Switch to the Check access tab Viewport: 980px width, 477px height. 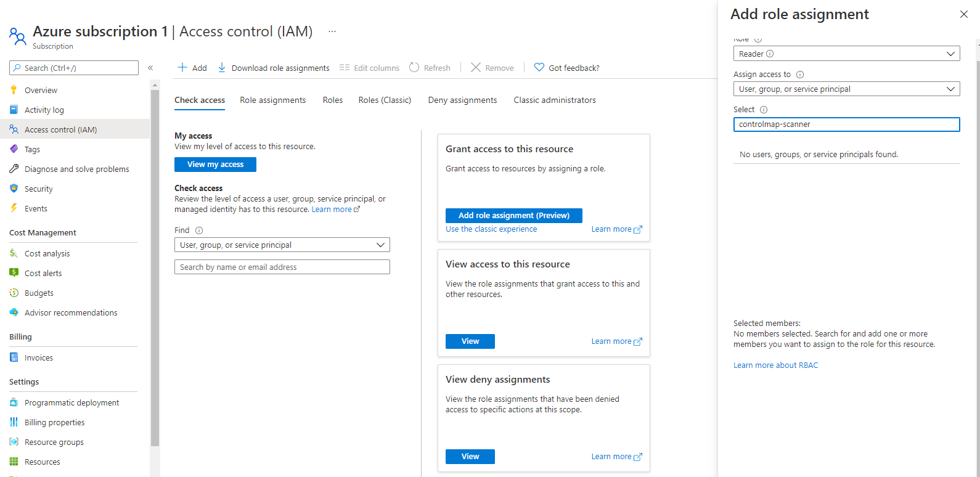coord(200,100)
